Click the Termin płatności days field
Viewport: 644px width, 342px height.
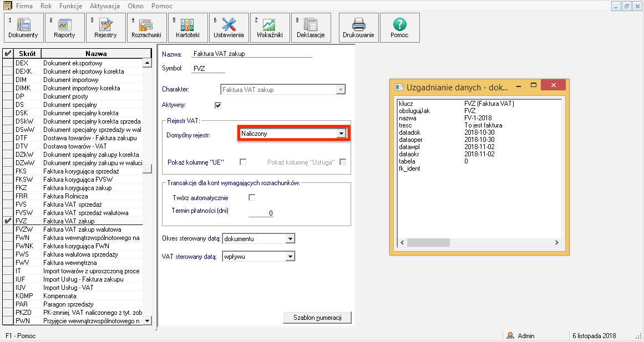[x=261, y=213]
